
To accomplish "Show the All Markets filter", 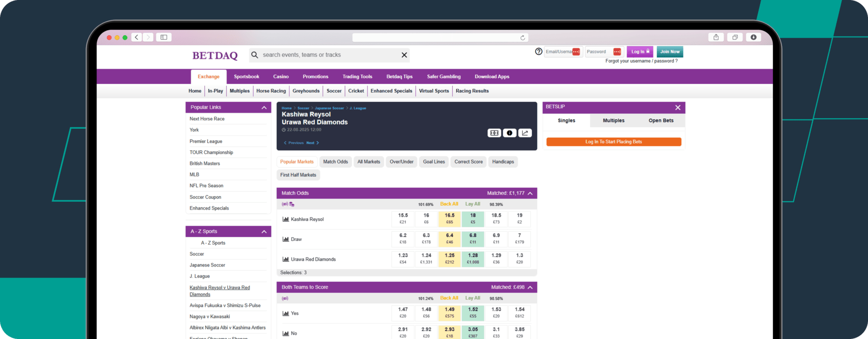I will click(x=369, y=162).
